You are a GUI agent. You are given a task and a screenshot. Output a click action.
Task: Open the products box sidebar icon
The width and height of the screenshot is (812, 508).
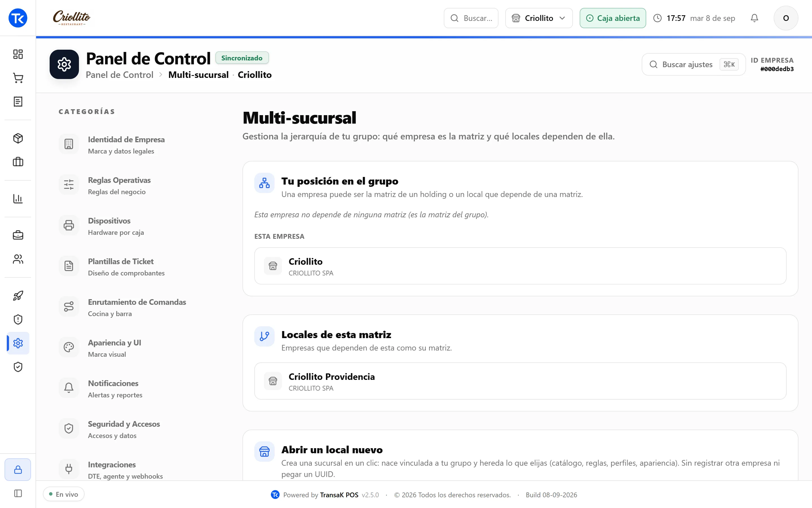(x=18, y=138)
